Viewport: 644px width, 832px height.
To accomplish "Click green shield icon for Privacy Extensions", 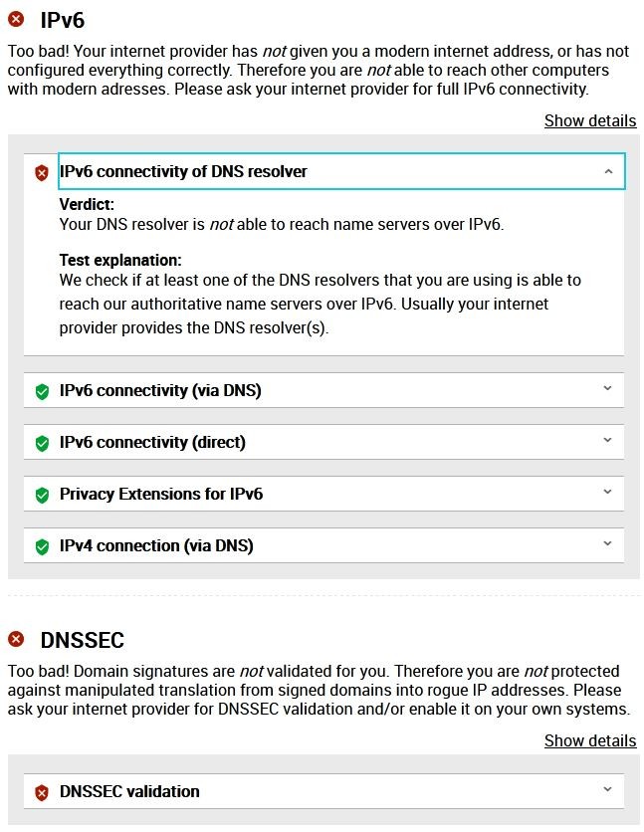I will coord(42,495).
